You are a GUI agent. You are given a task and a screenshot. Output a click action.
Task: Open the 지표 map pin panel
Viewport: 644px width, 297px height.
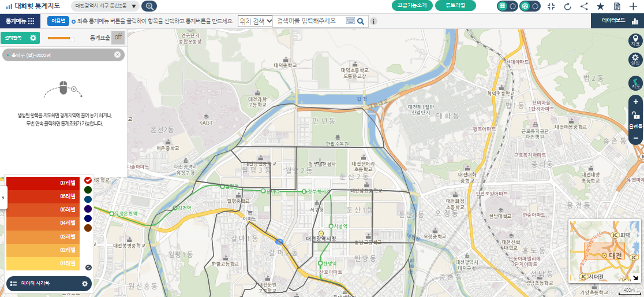click(635, 40)
